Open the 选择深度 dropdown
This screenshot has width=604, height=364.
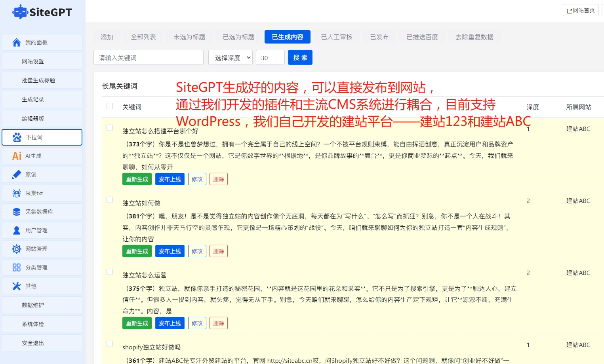[x=231, y=57]
